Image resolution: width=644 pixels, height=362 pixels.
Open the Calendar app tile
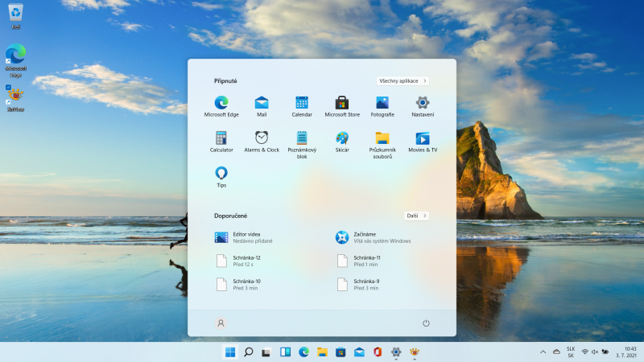pos(302,106)
